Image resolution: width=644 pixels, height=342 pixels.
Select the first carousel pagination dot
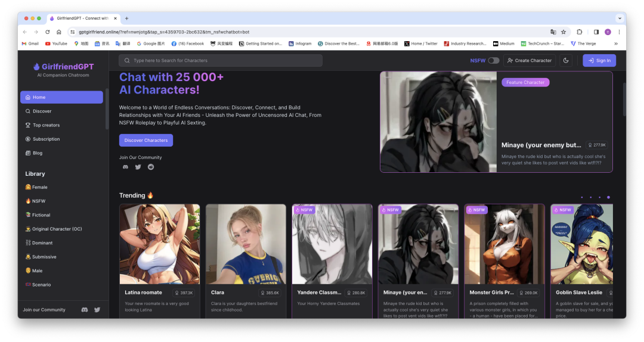[x=582, y=197]
